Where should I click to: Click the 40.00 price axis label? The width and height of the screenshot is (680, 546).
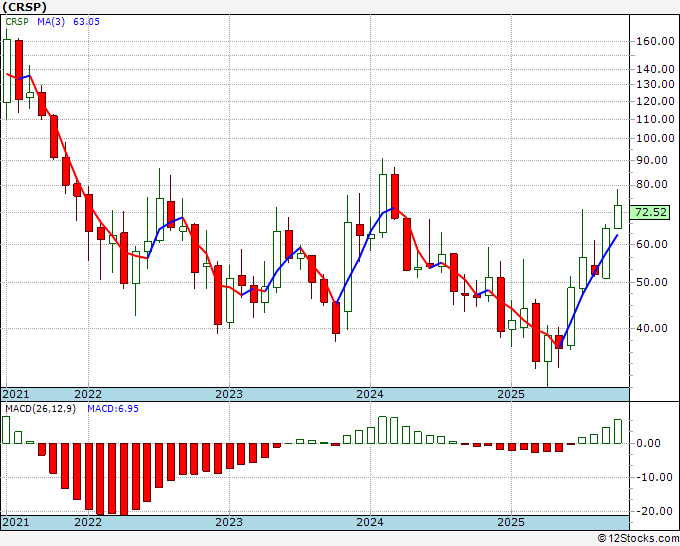[x=652, y=328]
